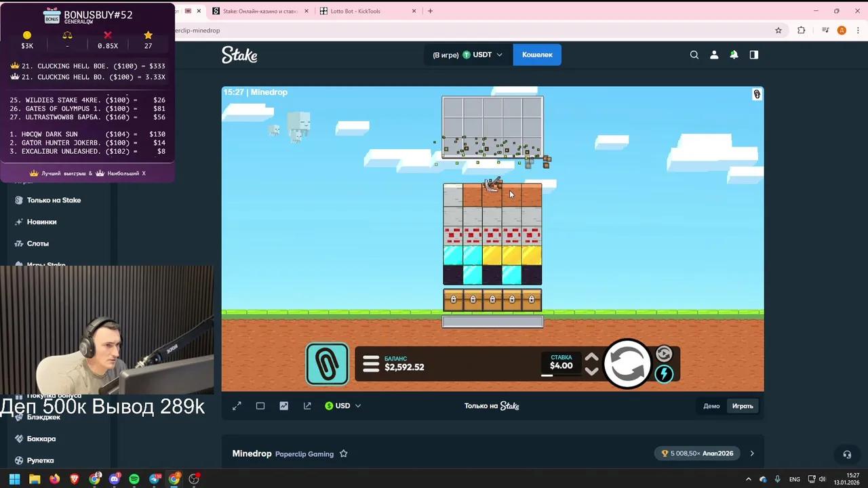Expand the Anan2026 big win details
The width and height of the screenshot is (868, 488).
point(751,453)
